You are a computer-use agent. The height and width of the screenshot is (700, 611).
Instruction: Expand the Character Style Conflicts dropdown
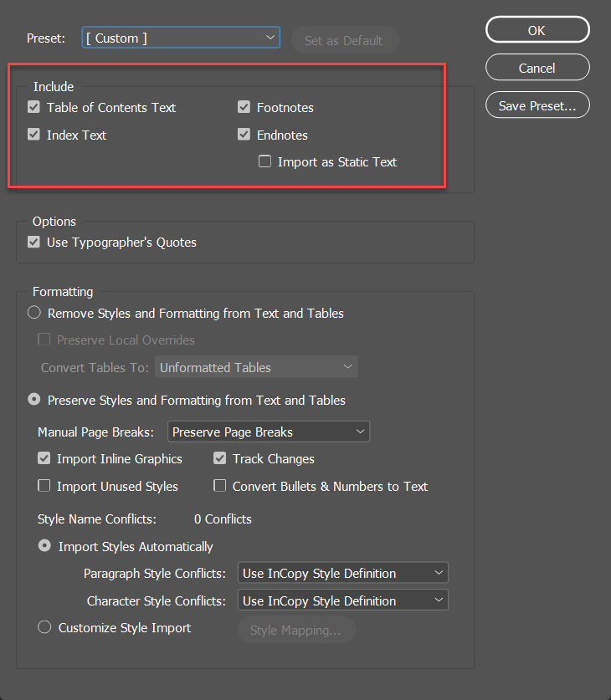coord(342,600)
